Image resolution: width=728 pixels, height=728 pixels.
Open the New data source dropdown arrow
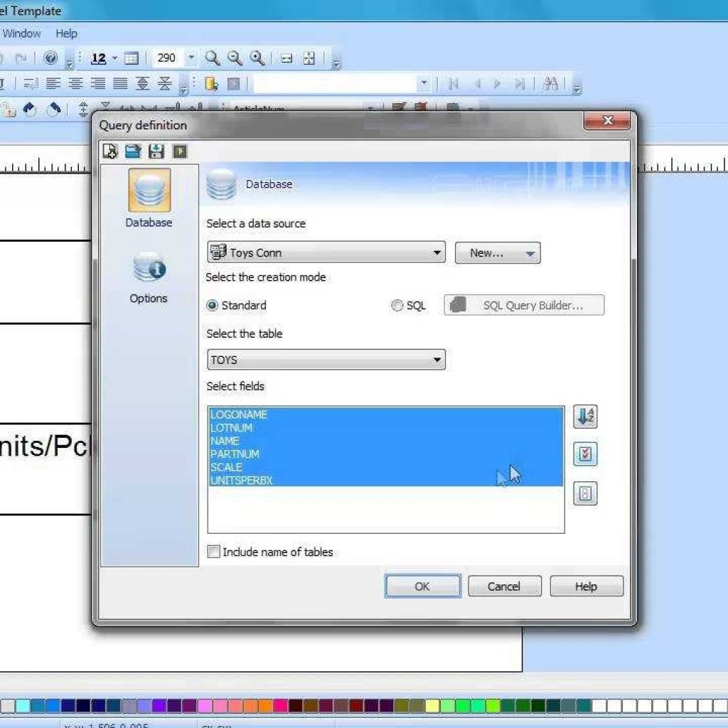coord(529,252)
